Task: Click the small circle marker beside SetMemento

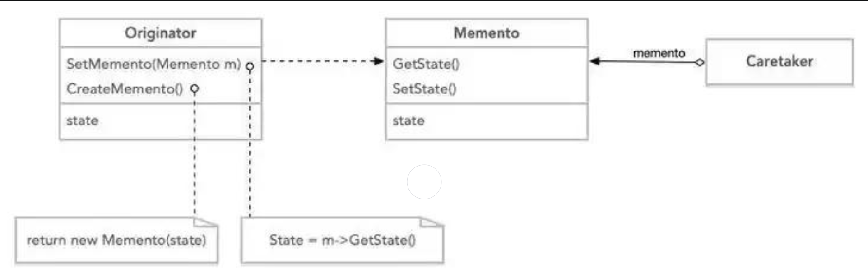Action: coord(250,66)
